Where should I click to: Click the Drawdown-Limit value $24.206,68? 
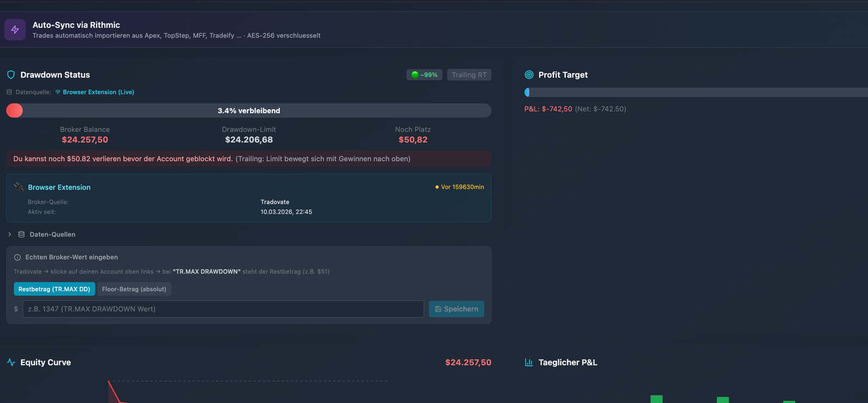(x=249, y=140)
